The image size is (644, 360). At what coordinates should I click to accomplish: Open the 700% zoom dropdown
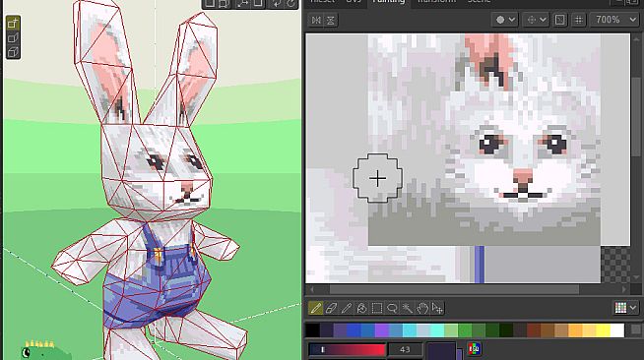point(613,20)
